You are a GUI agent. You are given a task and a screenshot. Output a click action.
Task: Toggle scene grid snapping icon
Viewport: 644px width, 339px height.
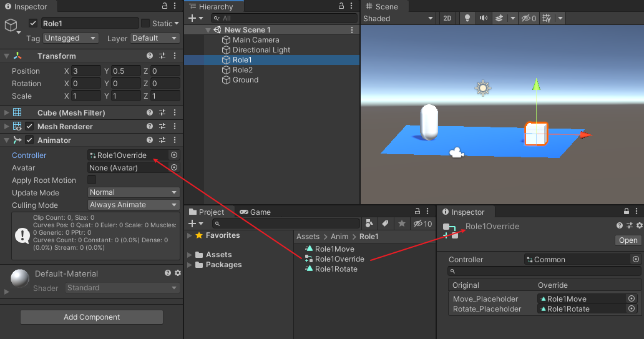(547, 18)
